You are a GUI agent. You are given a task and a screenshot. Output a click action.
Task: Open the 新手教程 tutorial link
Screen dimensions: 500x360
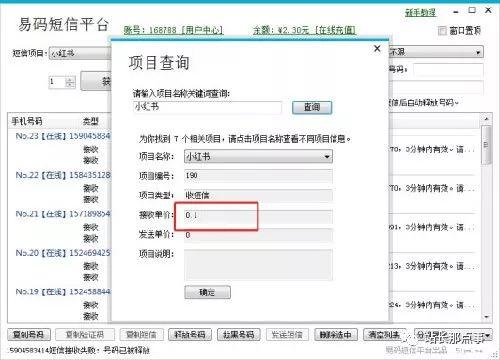click(x=420, y=13)
